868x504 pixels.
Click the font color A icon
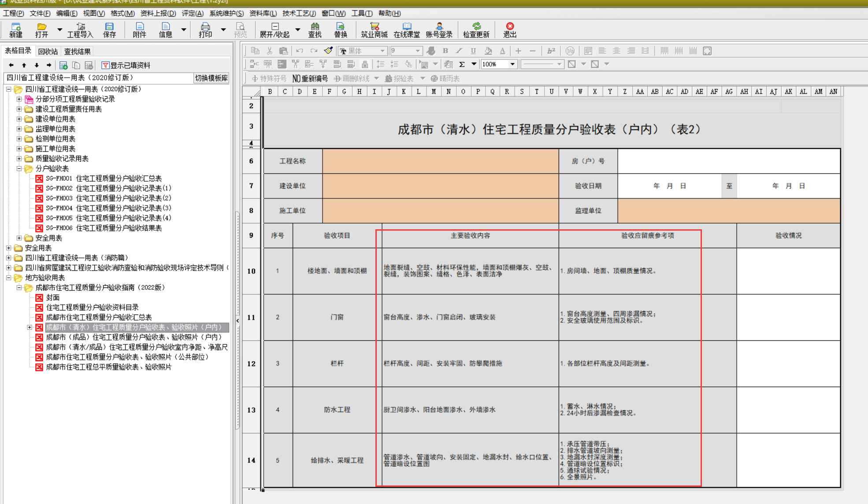pyautogui.click(x=502, y=51)
